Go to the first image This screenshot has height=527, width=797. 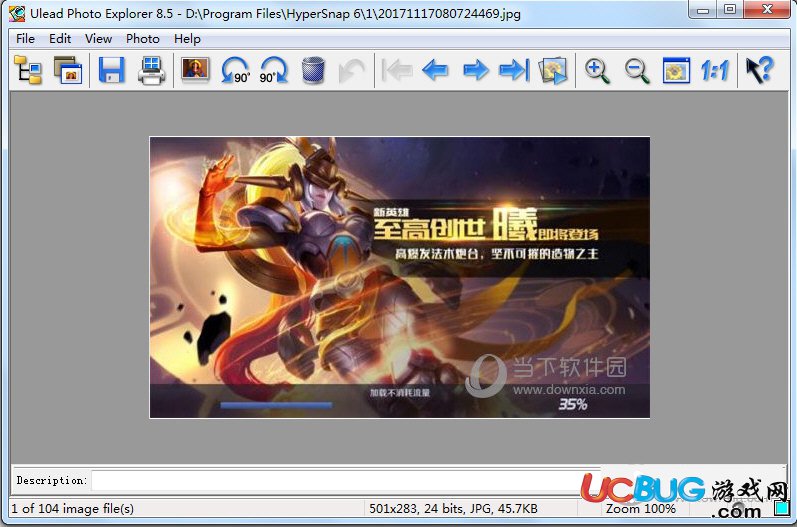[x=396, y=70]
